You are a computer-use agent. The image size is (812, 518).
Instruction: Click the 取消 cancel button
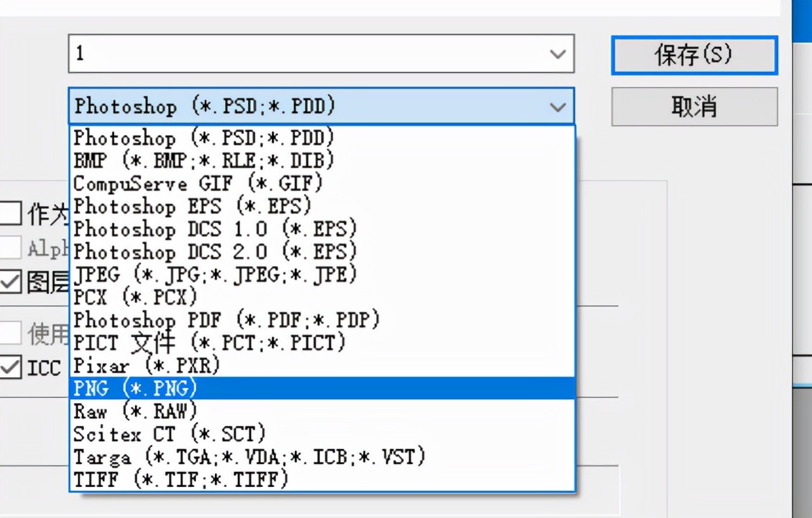[x=694, y=107]
